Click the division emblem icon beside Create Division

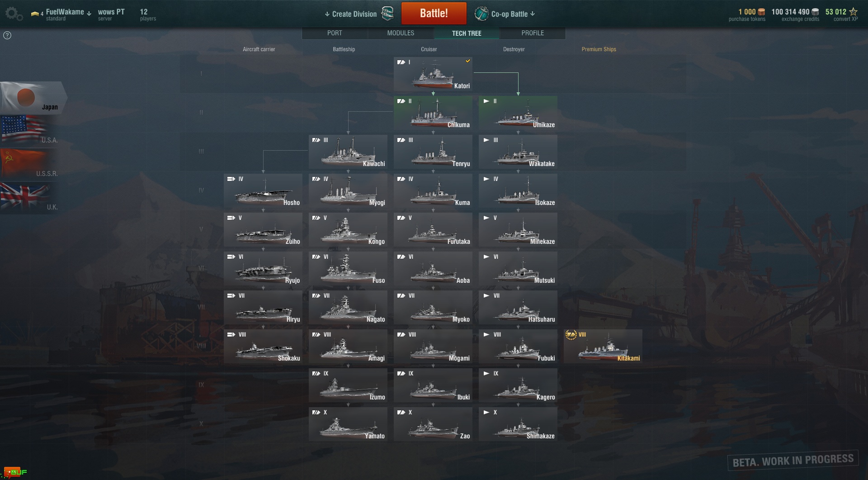point(388,14)
